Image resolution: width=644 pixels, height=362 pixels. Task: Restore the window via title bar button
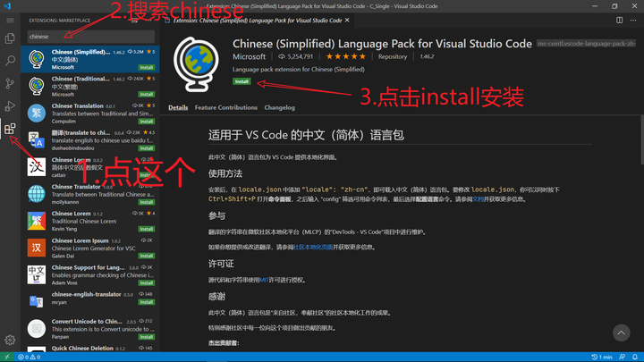(614, 6)
